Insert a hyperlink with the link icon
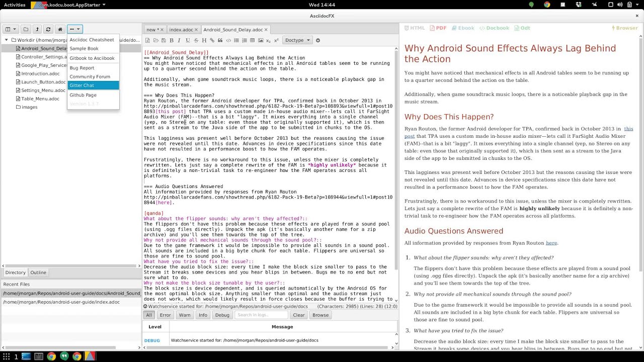 [212, 40]
